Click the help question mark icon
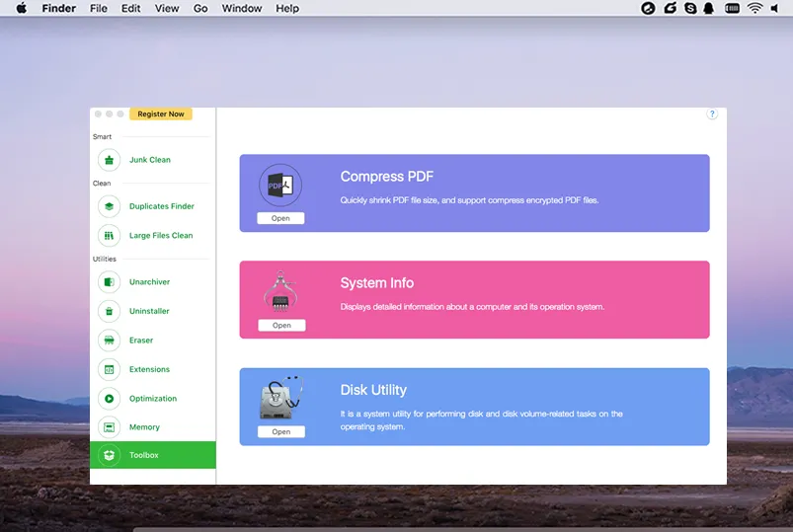This screenshot has height=532, width=793. pyautogui.click(x=712, y=114)
